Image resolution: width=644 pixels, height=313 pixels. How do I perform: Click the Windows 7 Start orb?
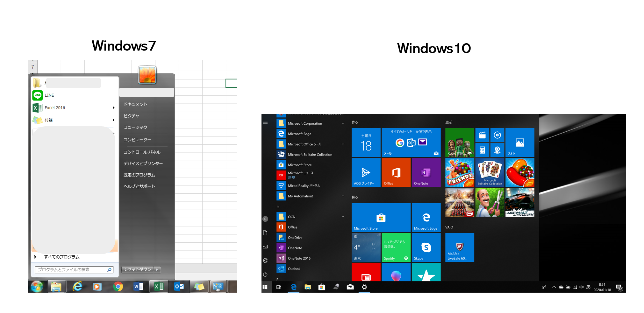click(x=37, y=287)
